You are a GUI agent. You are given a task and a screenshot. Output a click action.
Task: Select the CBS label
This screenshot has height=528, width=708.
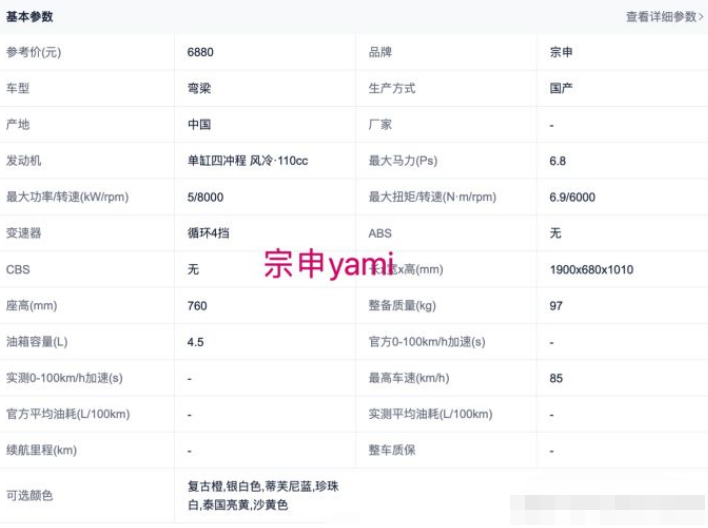18,270
